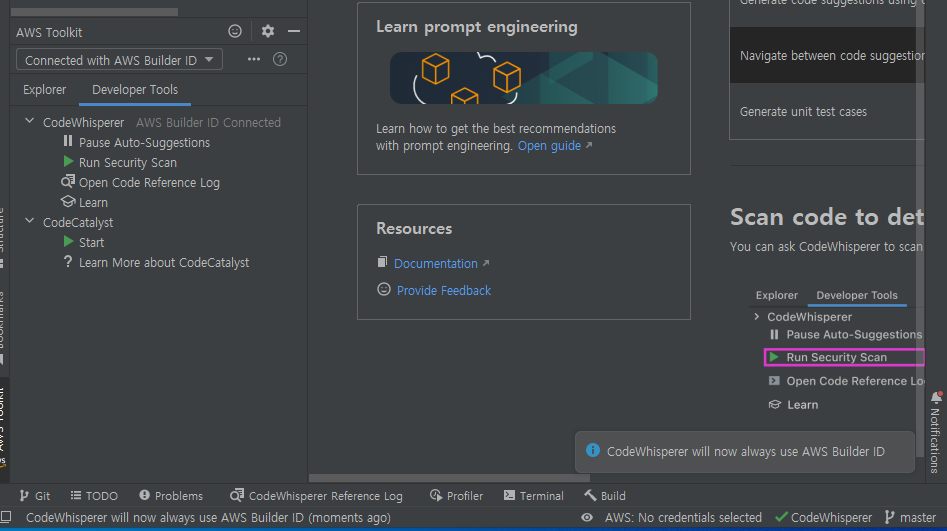Click the CodeWhisperer tree label

pos(83,123)
